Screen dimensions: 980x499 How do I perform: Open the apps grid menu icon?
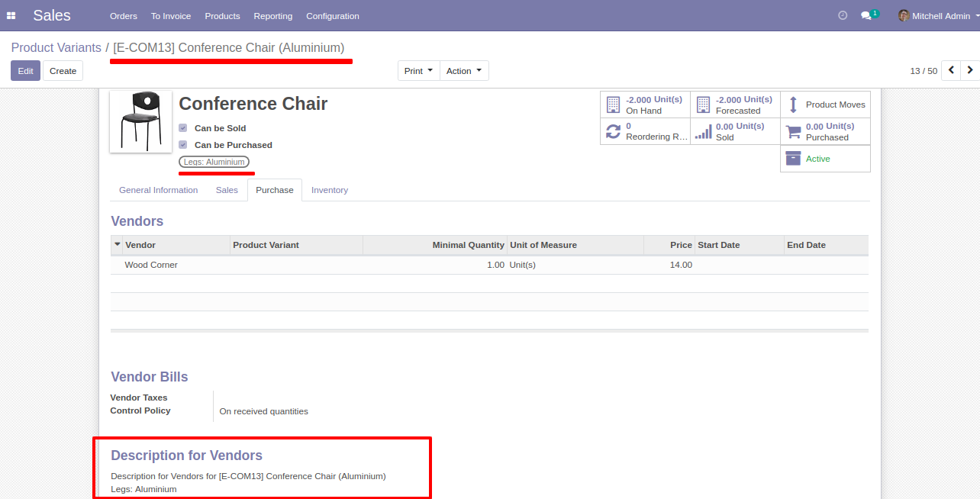(x=11, y=15)
